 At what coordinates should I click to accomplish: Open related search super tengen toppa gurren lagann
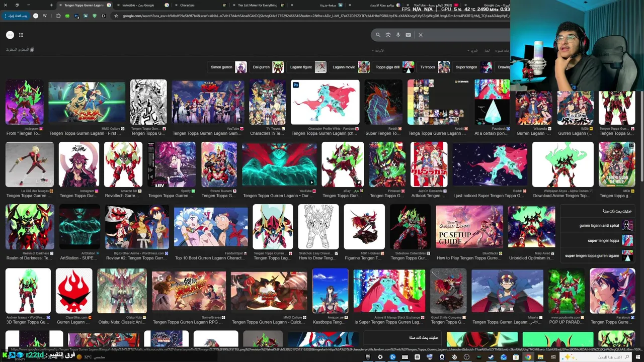[x=599, y=255]
